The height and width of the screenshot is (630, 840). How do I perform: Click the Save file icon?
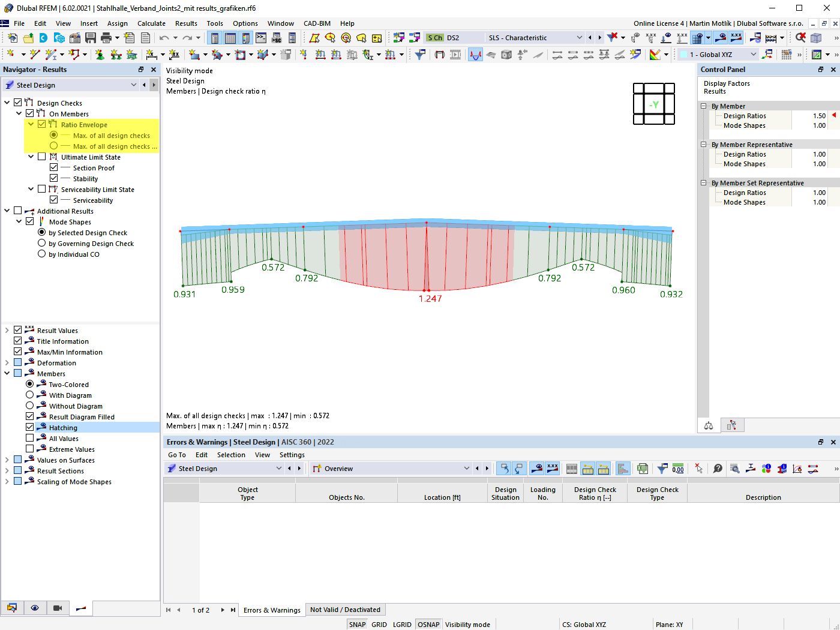tap(91, 37)
